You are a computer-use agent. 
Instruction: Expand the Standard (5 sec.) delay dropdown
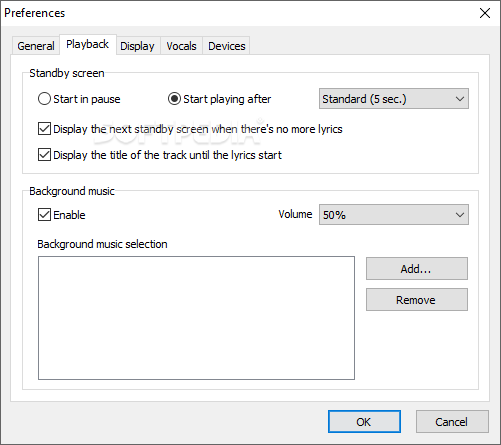pos(394,99)
